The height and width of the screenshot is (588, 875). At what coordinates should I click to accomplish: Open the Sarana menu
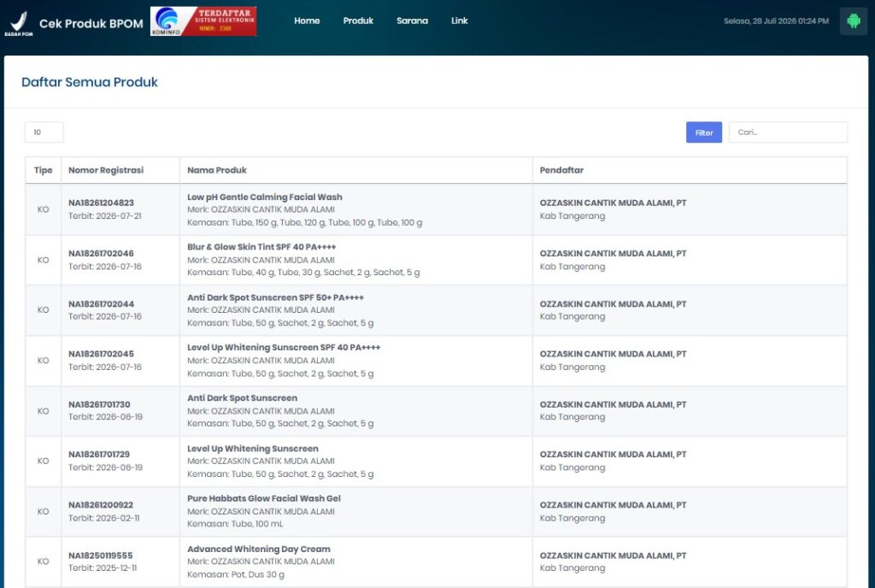(x=413, y=21)
